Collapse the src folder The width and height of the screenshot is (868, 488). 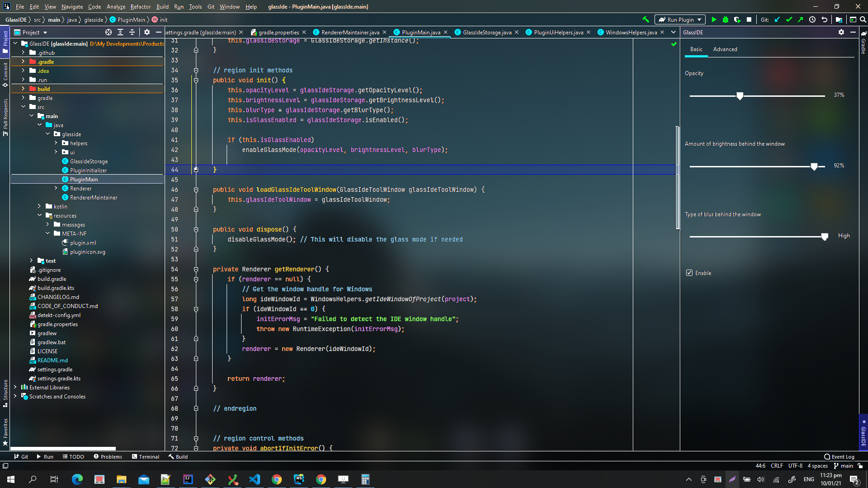click(23, 107)
